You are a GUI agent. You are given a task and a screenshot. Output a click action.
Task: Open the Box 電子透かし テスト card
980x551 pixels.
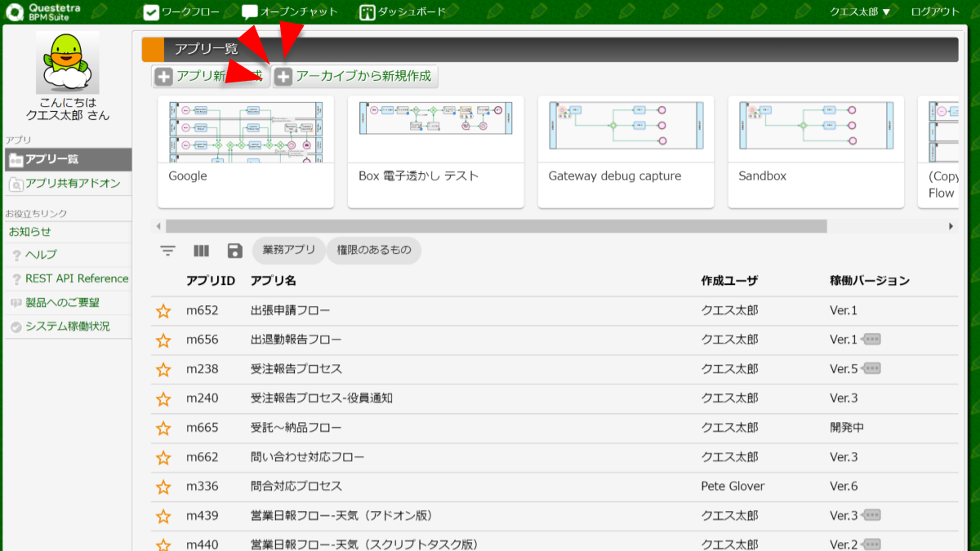click(x=435, y=152)
